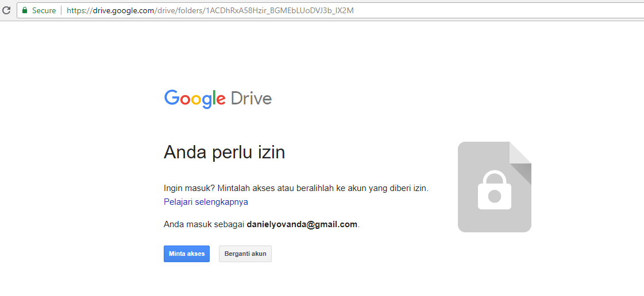Click the Minta akses button
This screenshot has width=644, height=296.
pos(187,254)
